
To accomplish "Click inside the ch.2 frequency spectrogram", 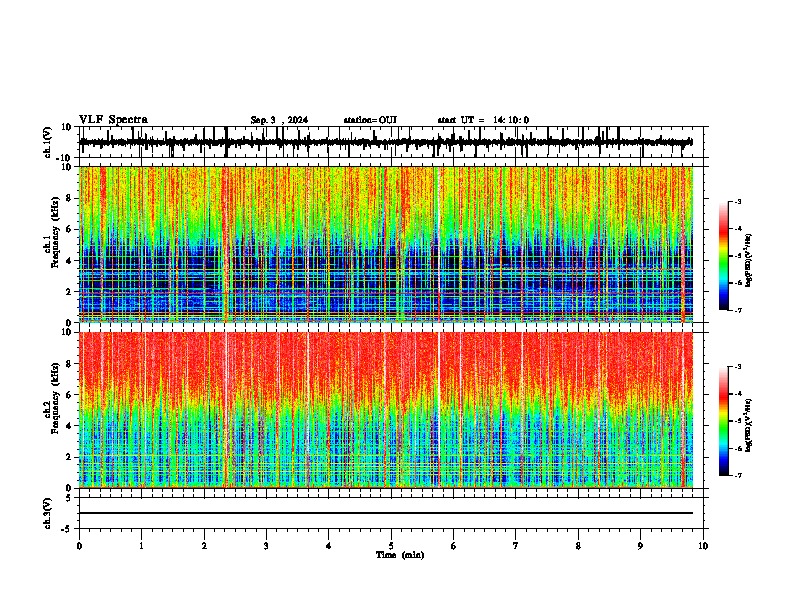I will (x=386, y=410).
